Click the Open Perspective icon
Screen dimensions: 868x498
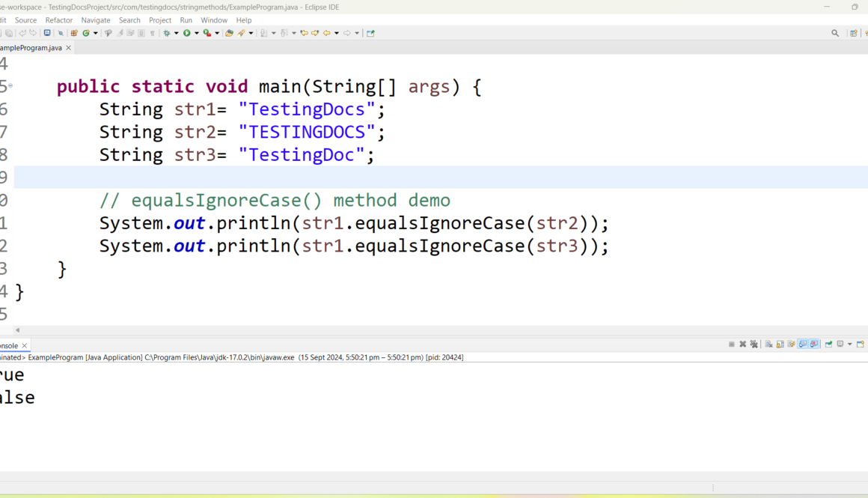pyautogui.click(x=854, y=33)
